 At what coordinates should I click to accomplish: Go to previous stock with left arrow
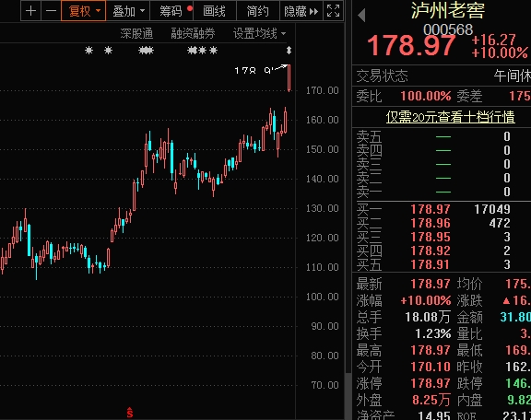coord(361,16)
